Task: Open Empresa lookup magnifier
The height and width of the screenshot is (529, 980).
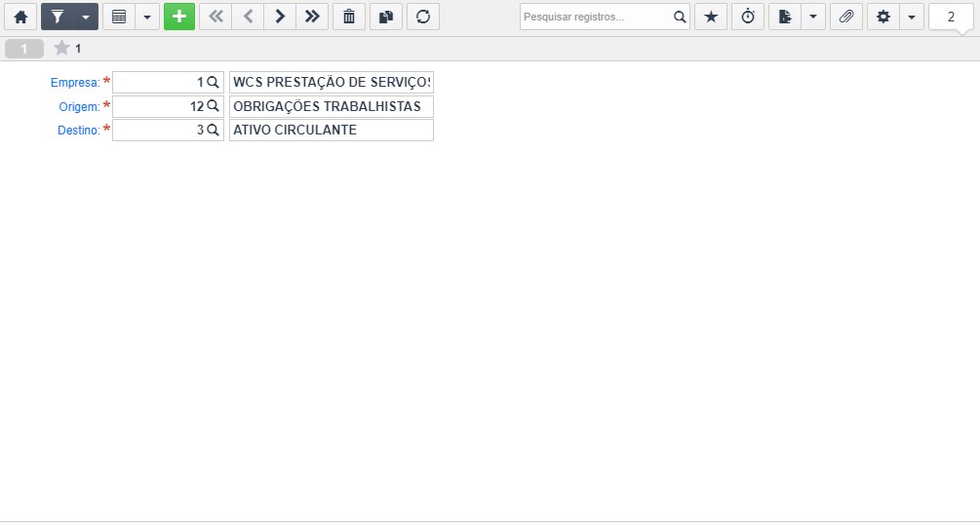Action: (214, 83)
